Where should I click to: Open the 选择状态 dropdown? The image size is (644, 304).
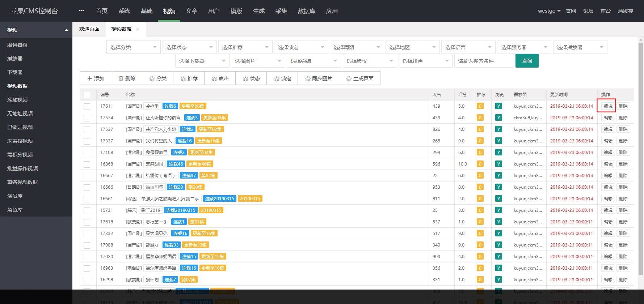[189, 47]
